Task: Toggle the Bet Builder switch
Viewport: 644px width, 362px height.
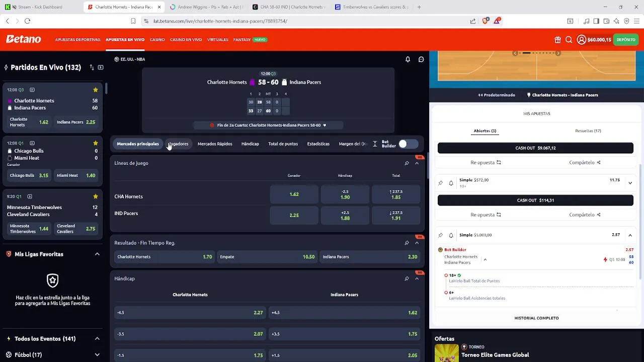Action: coord(408,144)
